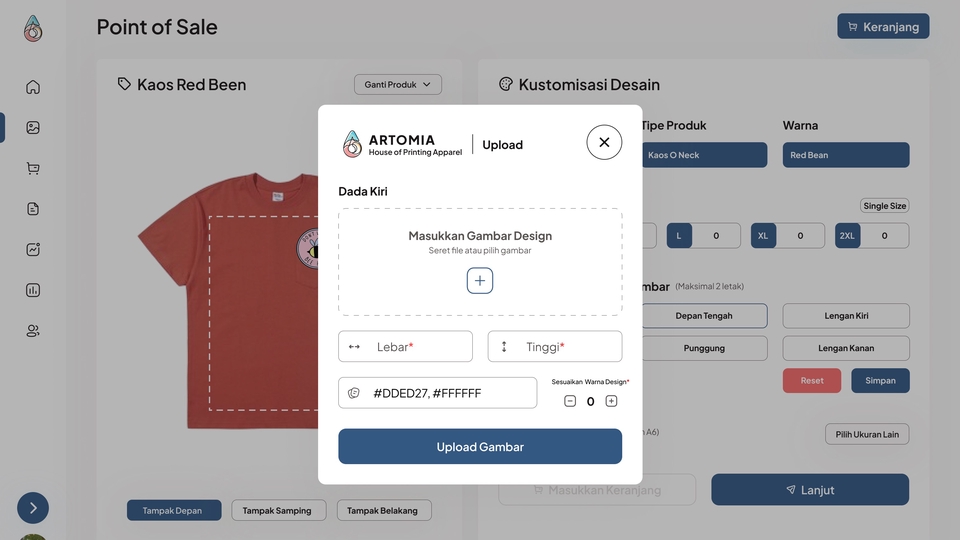The image size is (960, 540).
Task: Switch to Tampak Belakang view
Action: pos(384,510)
